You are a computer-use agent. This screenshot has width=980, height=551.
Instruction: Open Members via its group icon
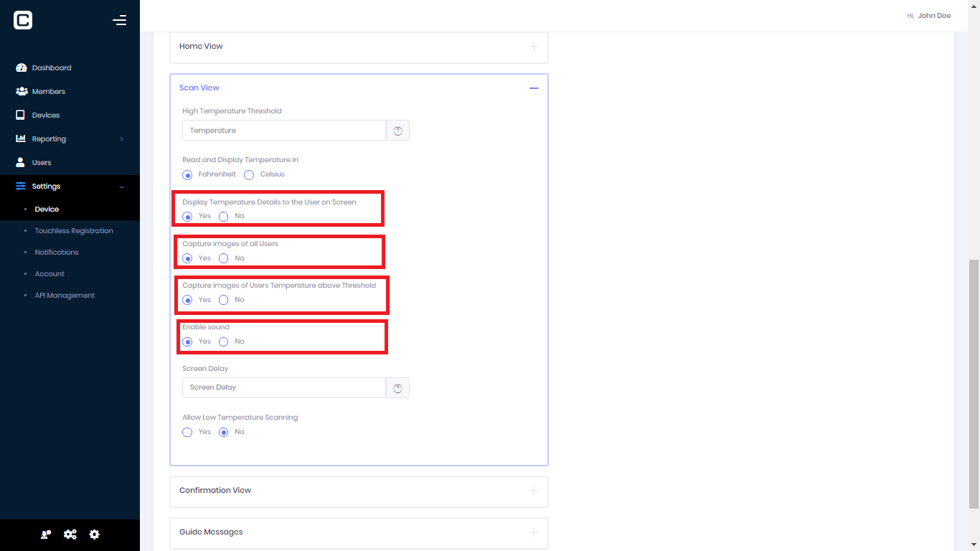click(20, 91)
